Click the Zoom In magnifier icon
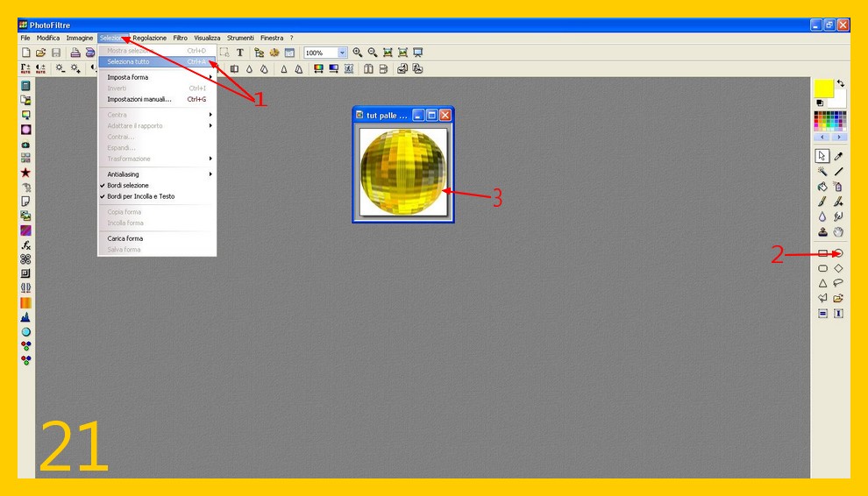The image size is (868, 496). click(x=358, y=53)
